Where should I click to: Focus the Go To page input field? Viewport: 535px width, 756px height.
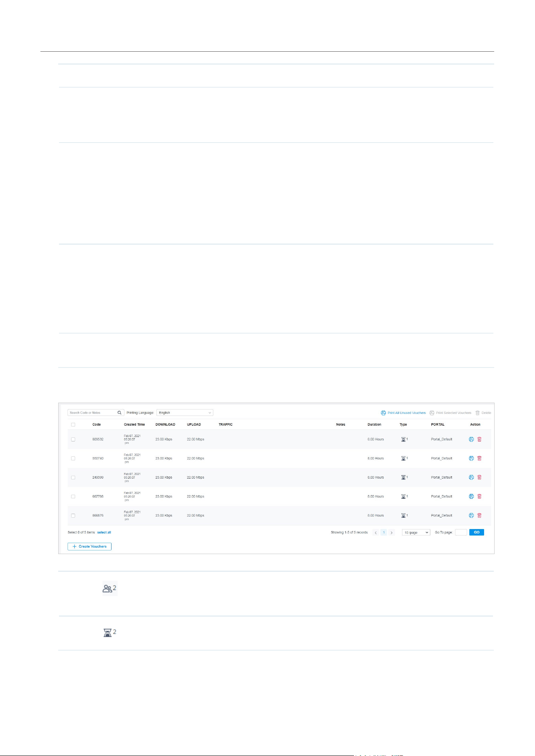click(461, 532)
